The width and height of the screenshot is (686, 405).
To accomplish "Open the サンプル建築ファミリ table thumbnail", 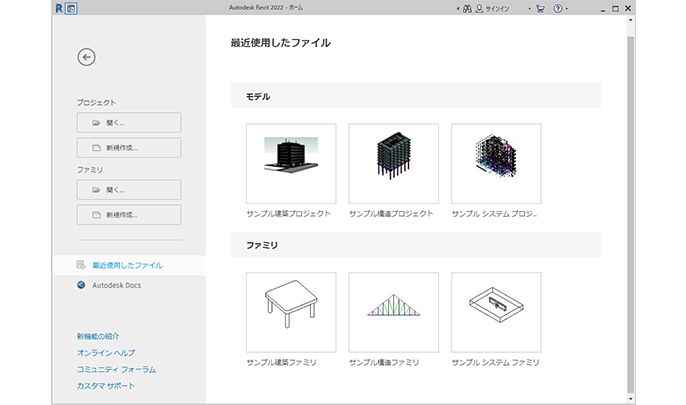I will point(291,312).
